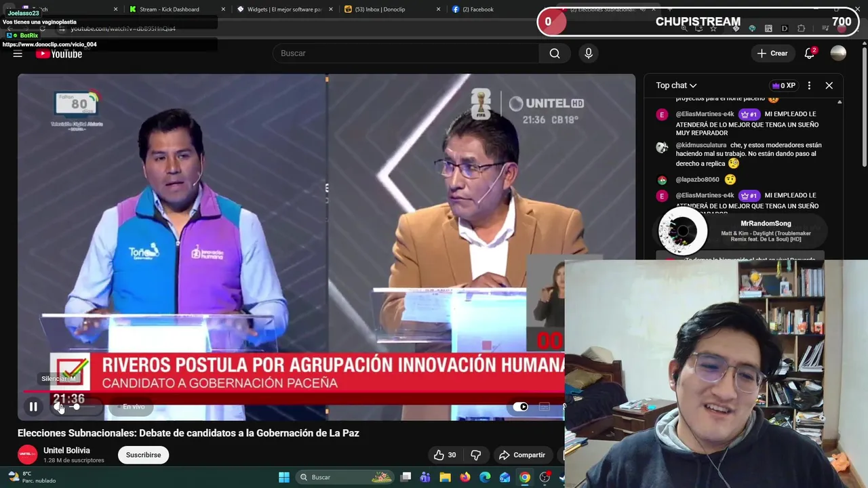
Task: Open the Crear upload menu
Action: pyautogui.click(x=772, y=54)
